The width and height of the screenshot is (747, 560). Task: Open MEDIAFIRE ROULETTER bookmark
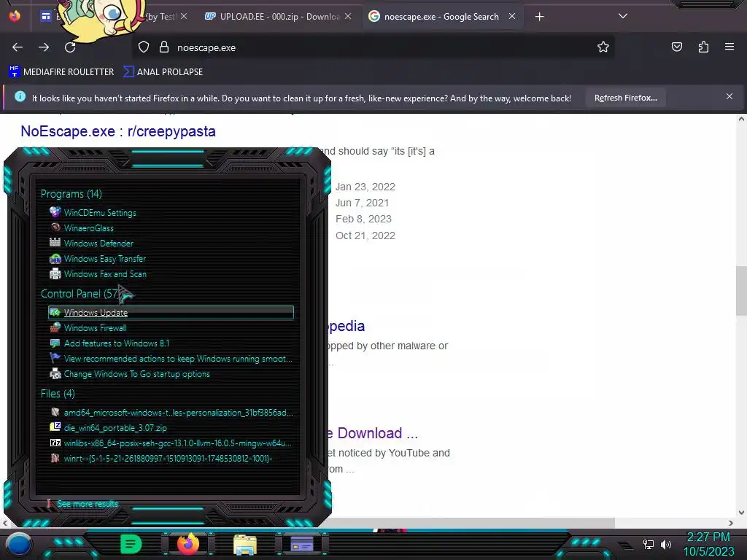pos(61,72)
